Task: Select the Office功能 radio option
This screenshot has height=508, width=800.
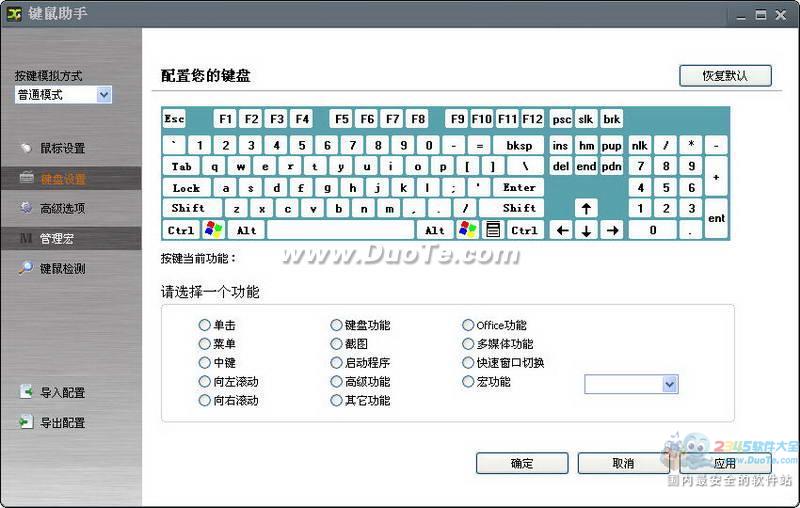Action: (468, 325)
